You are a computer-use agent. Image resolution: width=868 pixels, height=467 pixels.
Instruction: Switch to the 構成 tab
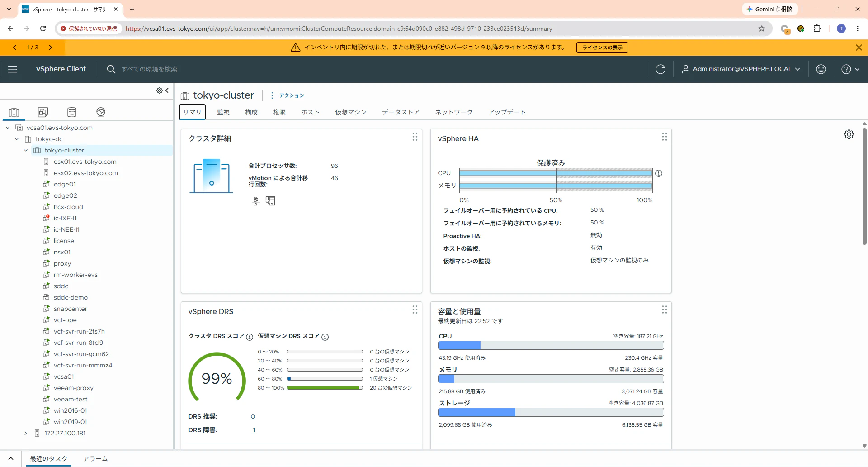point(251,112)
